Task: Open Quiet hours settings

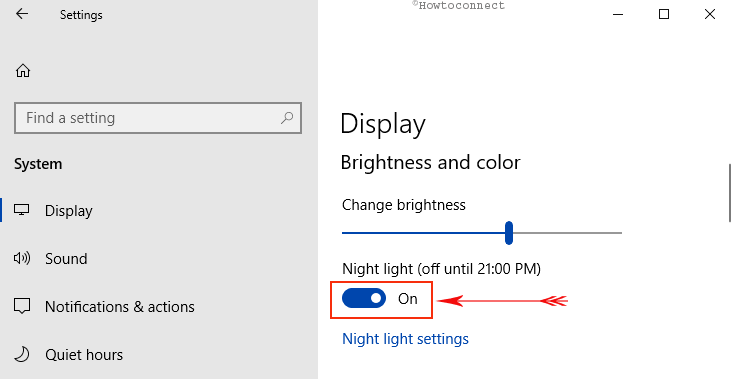Action: tap(84, 355)
